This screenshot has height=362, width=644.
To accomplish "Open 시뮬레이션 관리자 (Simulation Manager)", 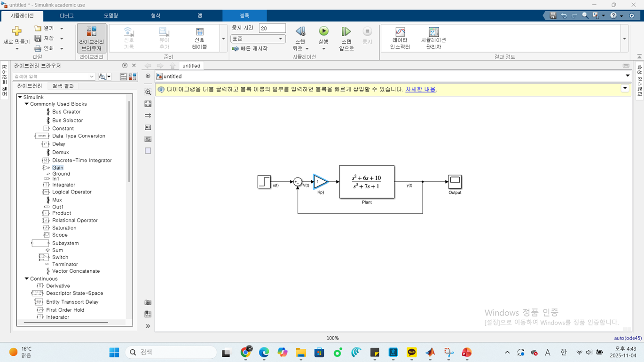I will click(x=433, y=38).
